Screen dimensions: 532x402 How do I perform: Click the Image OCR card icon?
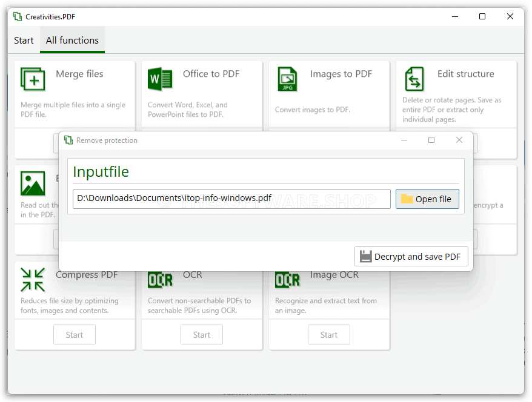pyautogui.click(x=287, y=280)
